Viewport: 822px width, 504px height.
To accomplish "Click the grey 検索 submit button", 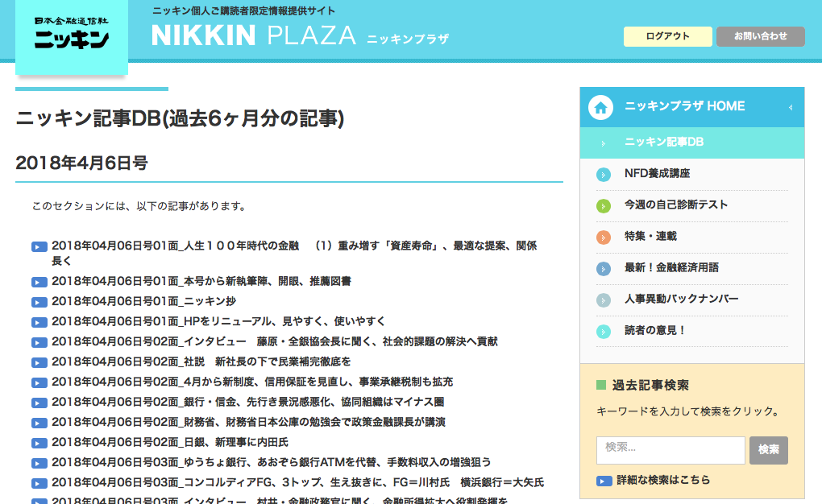I will point(769,450).
